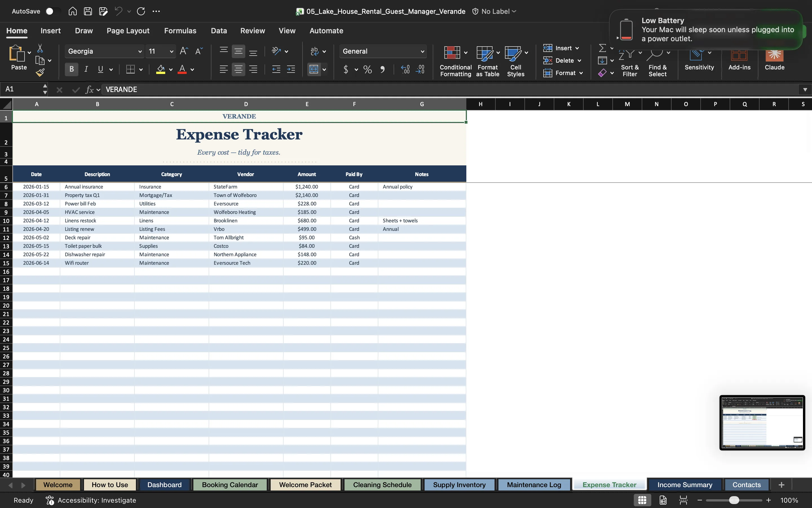Toggle Underline formatting
The height and width of the screenshot is (508, 812).
(100, 69)
